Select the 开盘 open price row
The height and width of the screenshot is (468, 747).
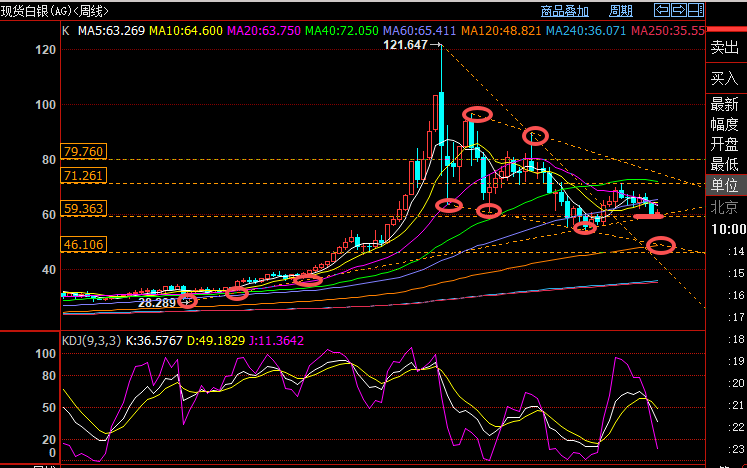(x=726, y=144)
